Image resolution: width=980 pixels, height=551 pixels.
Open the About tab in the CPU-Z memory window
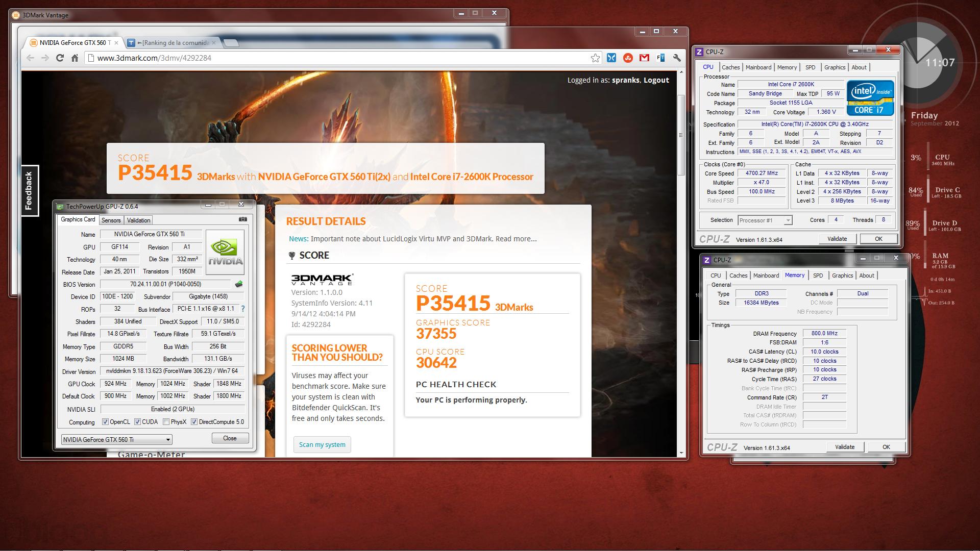(x=866, y=275)
